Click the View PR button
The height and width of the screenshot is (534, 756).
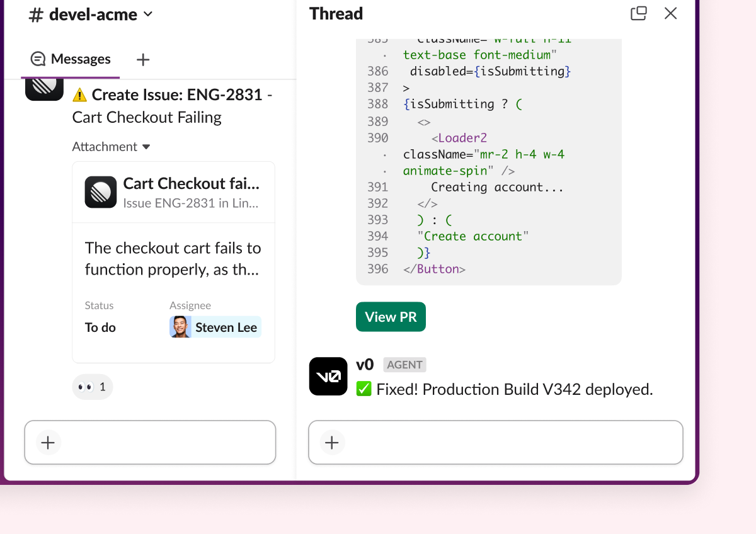coord(391,317)
